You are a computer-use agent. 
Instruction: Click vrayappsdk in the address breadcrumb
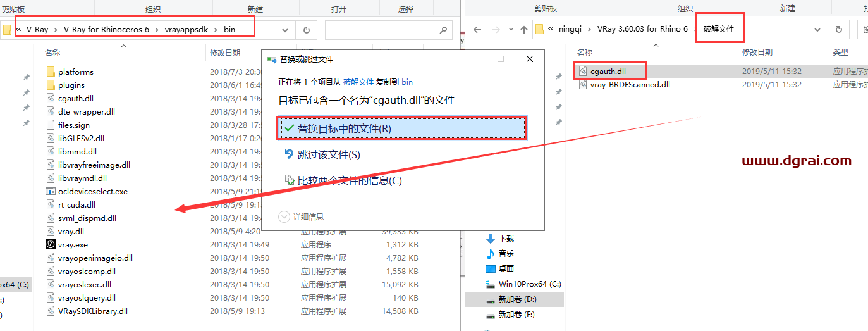pyautogui.click(x=186, y=30)
